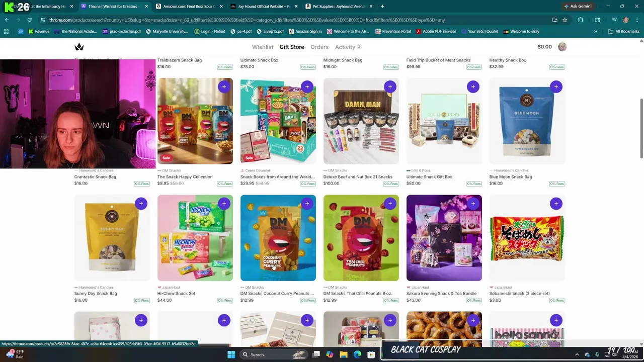Add Sobameshi Snack 3 piece set

tap(556, 204)
